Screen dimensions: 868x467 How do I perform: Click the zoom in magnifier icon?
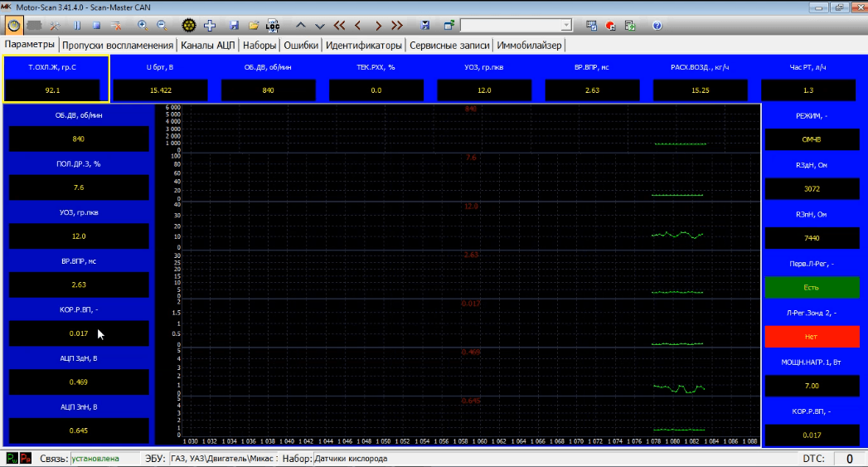pos(142,26)
